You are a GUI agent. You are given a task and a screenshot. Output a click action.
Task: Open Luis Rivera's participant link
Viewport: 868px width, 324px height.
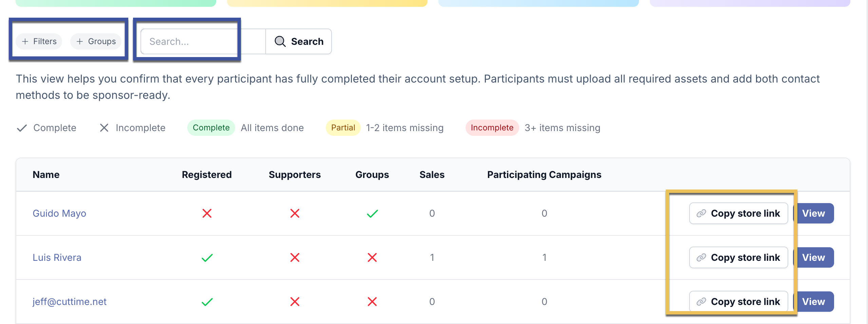(x=57, y=257)
